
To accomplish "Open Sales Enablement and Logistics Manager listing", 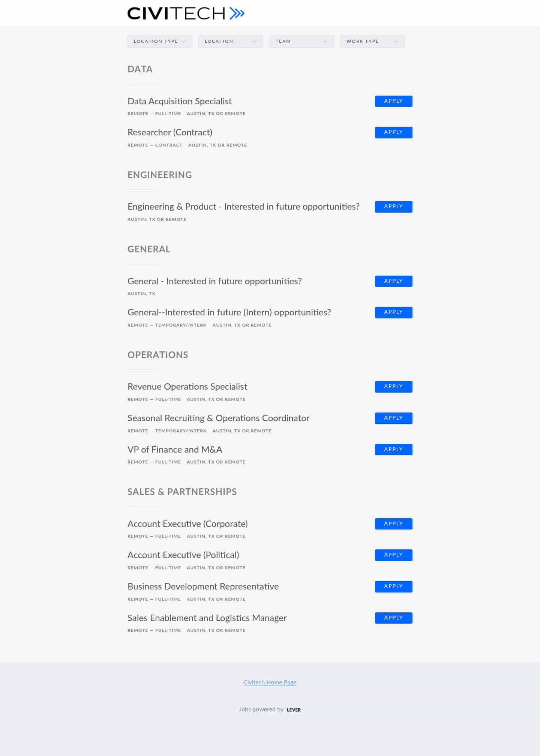I will point(207,618).
